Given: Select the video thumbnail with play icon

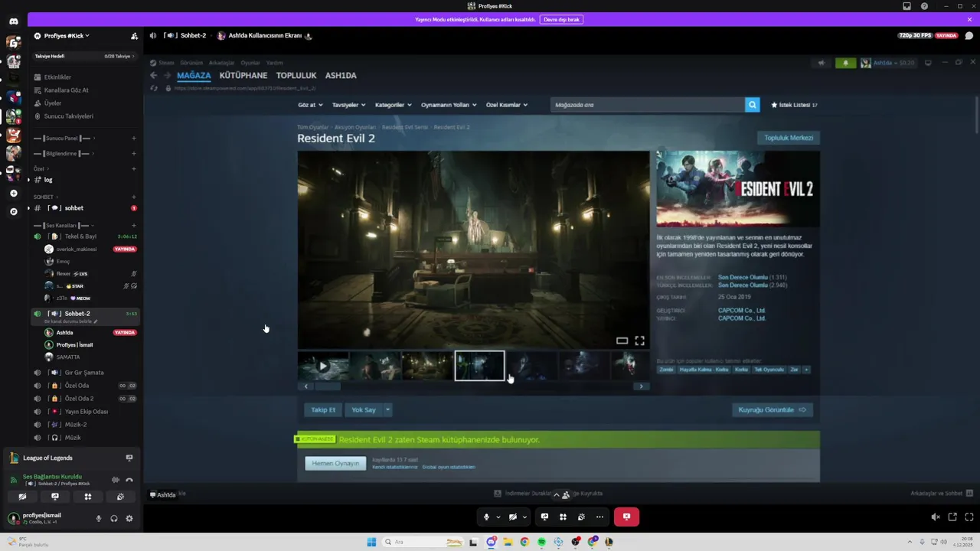Looking at the screenshot, I should click(x=323, y=366).
